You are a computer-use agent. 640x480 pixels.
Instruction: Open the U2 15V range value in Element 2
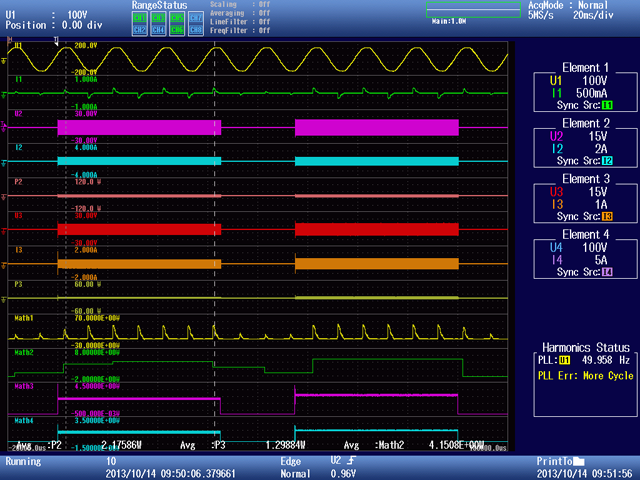coord(598,136)
